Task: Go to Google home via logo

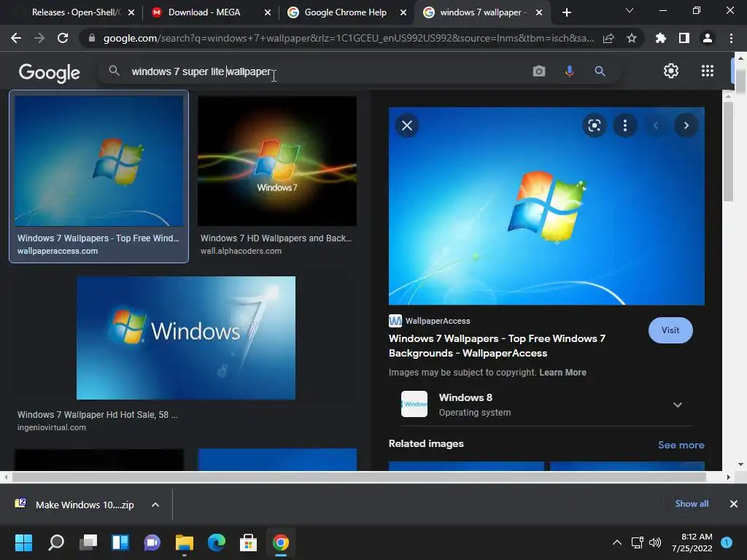Action: pos(50,72)
